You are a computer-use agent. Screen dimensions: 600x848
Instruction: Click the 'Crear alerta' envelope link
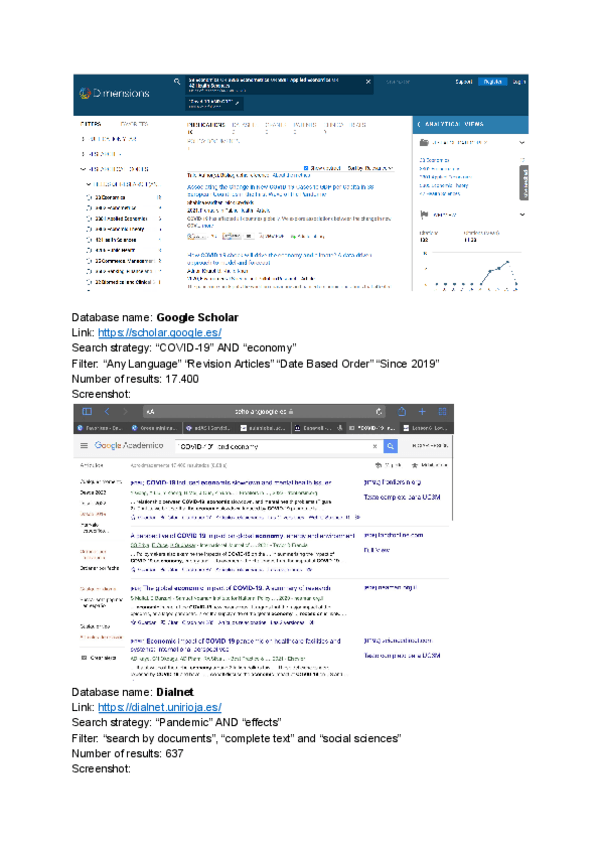(98, 658)
